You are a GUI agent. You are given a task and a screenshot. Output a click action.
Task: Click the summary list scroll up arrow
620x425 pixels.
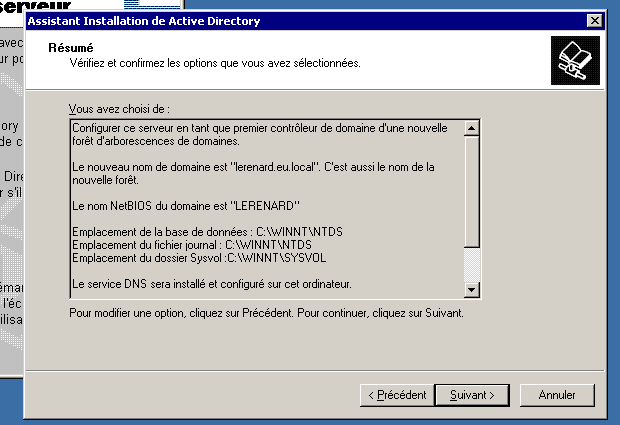471,128
